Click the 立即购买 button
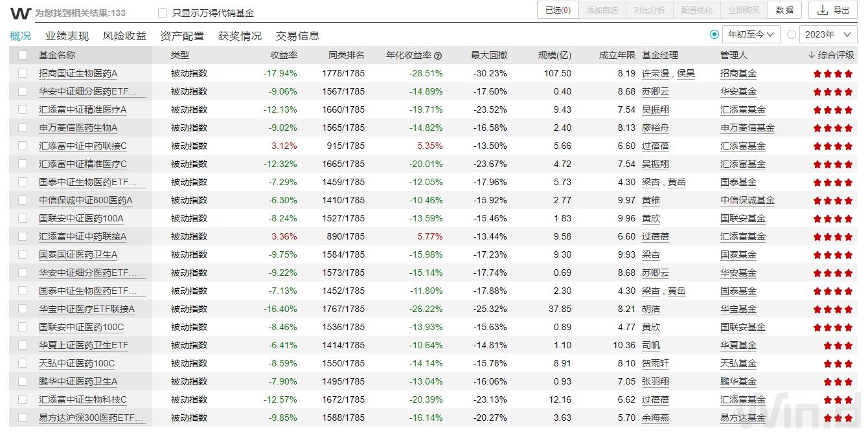Image resolution: width=868 pixels, height=435 pixels. tap(744, 10)
